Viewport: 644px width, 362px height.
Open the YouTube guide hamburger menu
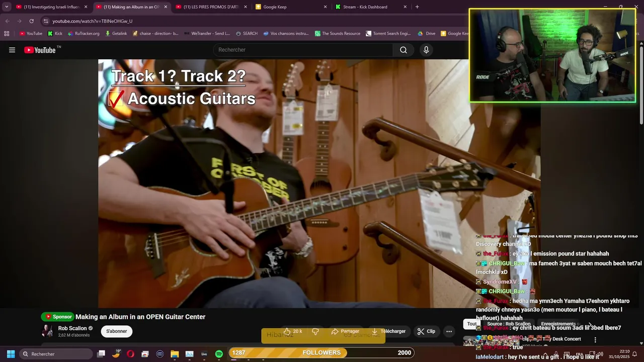click(12, 50)
